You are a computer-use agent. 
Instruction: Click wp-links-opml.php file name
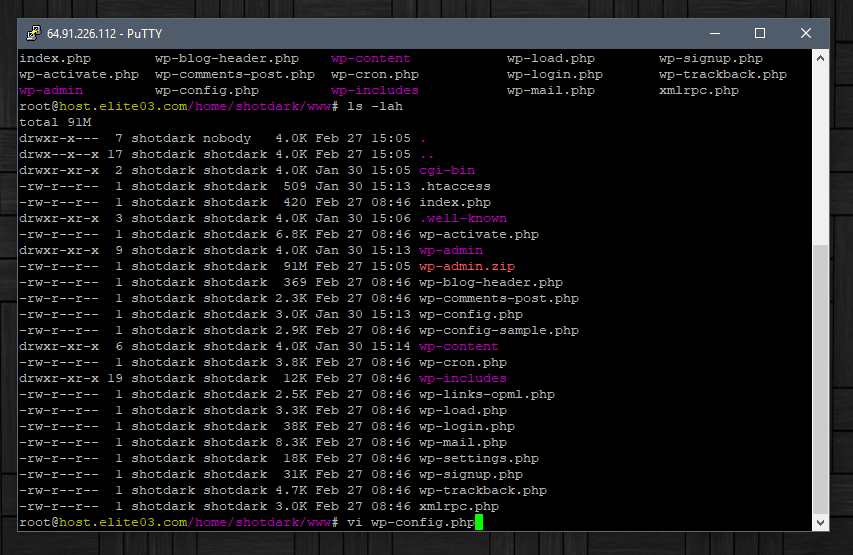[x=487, y=394]
